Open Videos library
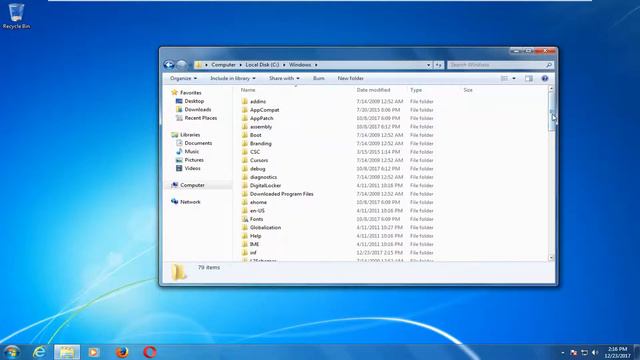Screen dimensions: 640x360 pos(192,168)
